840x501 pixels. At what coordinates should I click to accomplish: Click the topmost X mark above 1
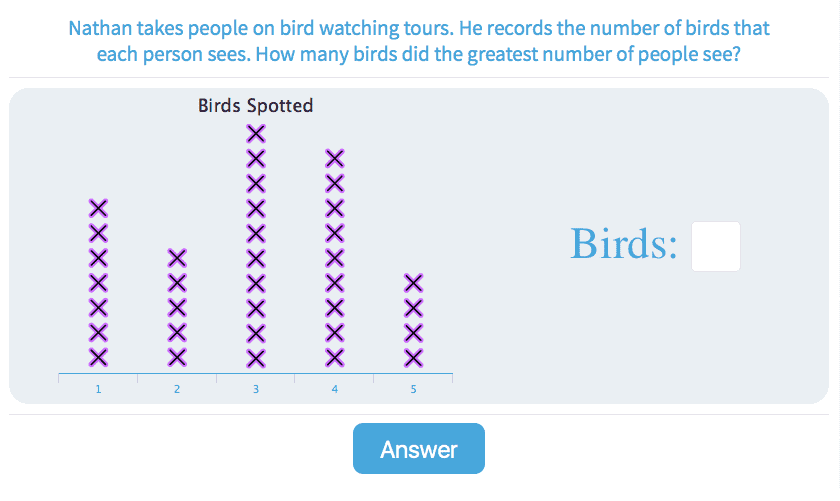point(98,208)
